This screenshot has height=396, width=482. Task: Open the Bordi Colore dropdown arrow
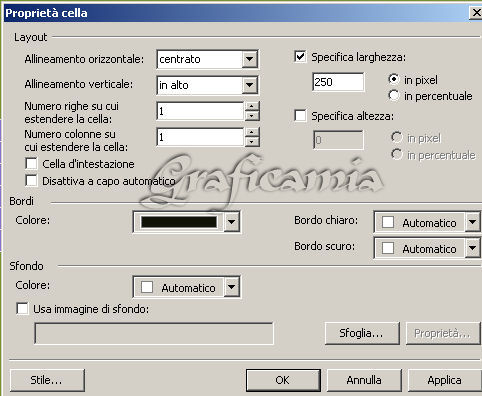pos(232,222)
